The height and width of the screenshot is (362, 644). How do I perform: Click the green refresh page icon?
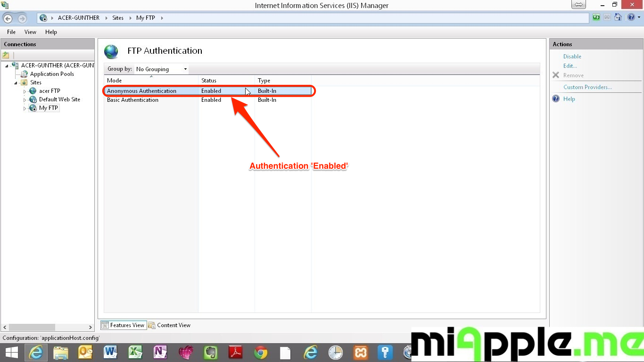click(596, 17)
